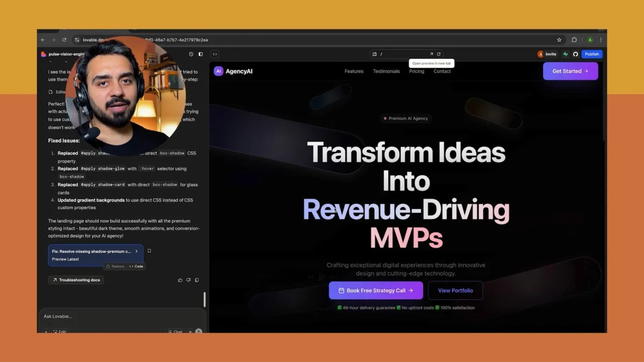Open the Troubleshooting docs link
Screen dimensions: 644x362
(x=76, y=280)
